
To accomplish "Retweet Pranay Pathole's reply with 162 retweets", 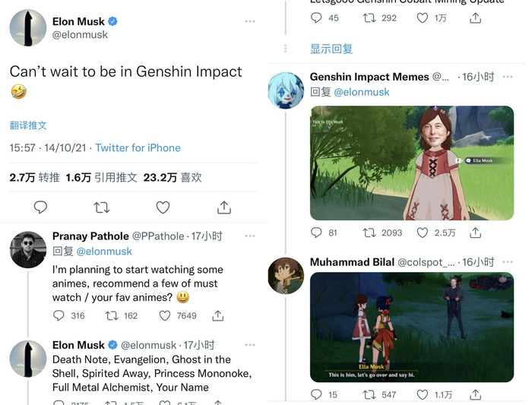I will coord(112,315).
